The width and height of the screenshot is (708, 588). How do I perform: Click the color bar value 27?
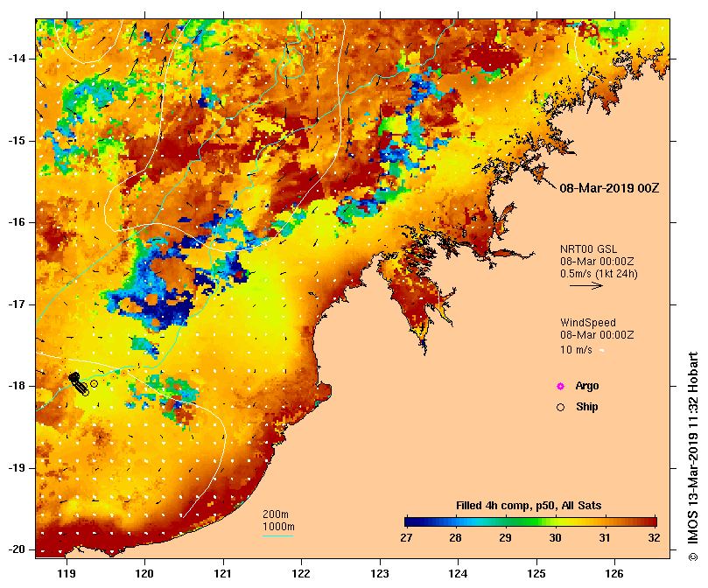point(406,538)
